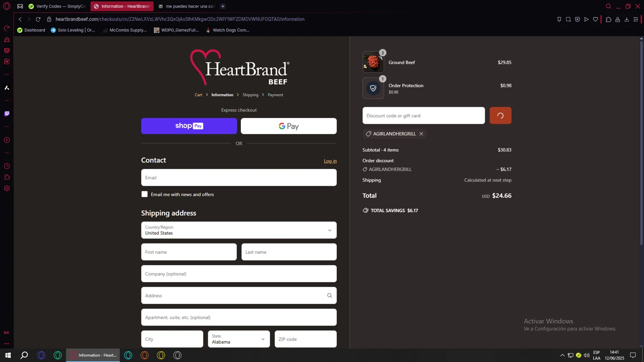Open the GX Corner icon in sidebar
The width and height of the screenshot is (644, 362).
6,332
